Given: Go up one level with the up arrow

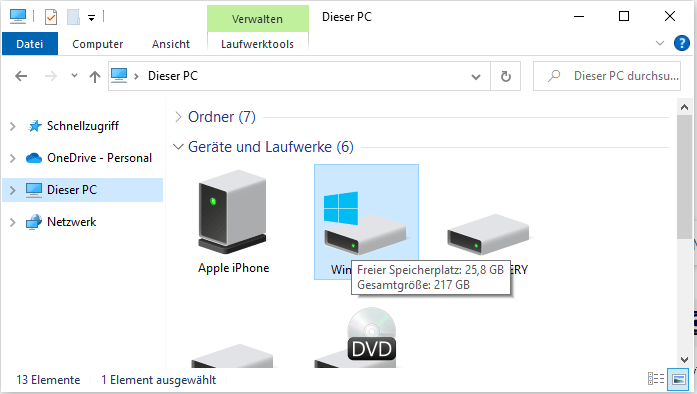Looking at the screenshot, I should click(95, 77).
